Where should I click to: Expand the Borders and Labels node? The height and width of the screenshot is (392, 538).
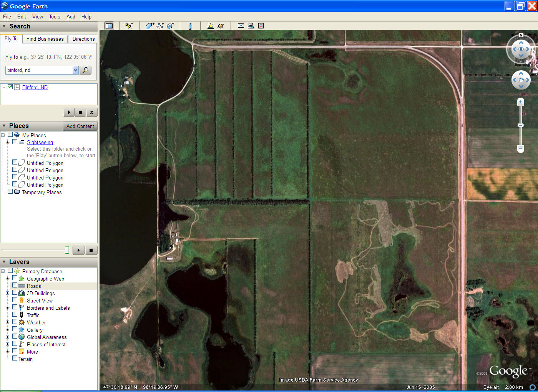7,307
